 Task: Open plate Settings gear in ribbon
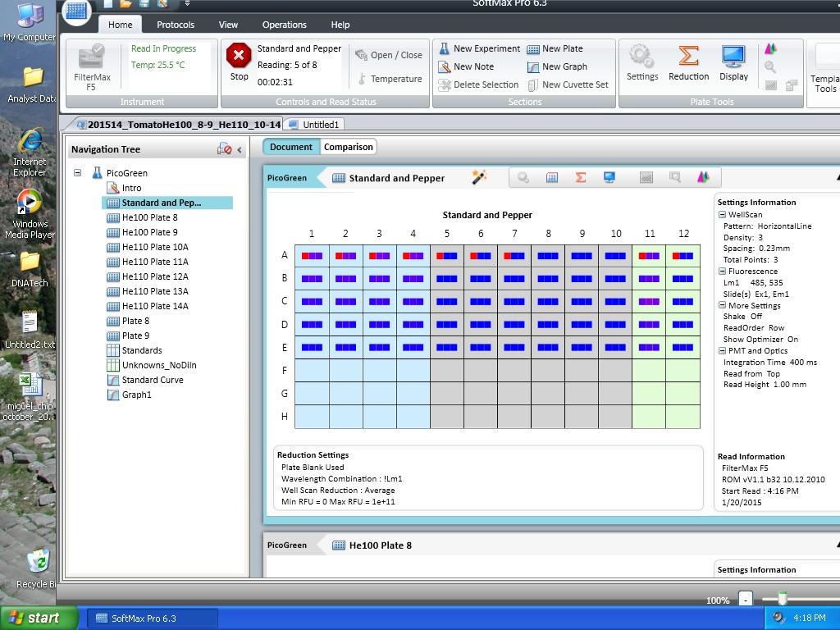tap(642, 62)
